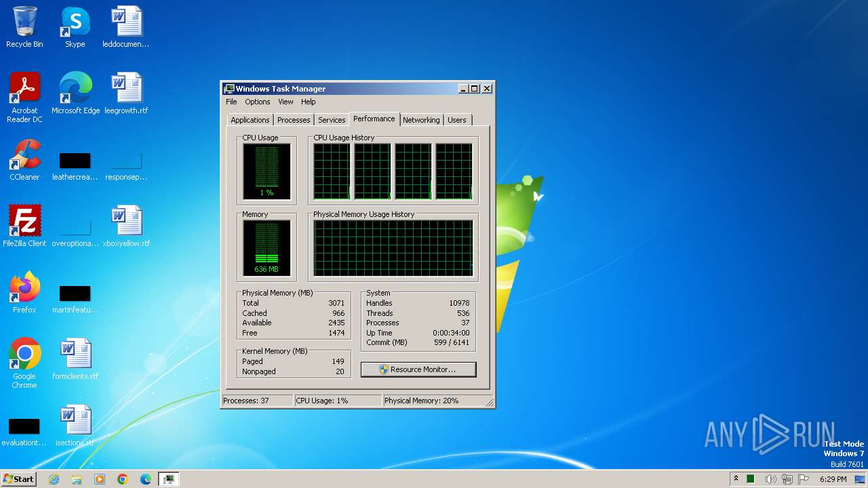Click the Available memory value 2435

click(336, 323)
